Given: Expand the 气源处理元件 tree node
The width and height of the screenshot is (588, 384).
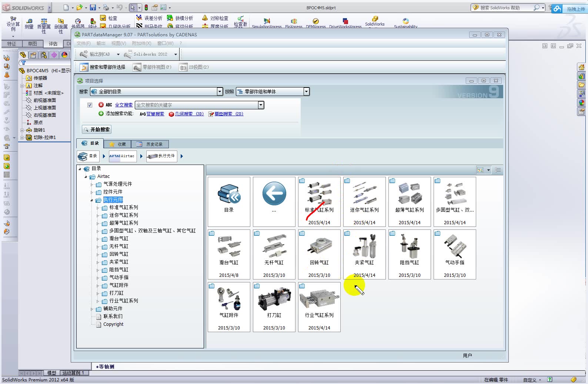Looking at the screenshot, I should [x=92, y=184].
